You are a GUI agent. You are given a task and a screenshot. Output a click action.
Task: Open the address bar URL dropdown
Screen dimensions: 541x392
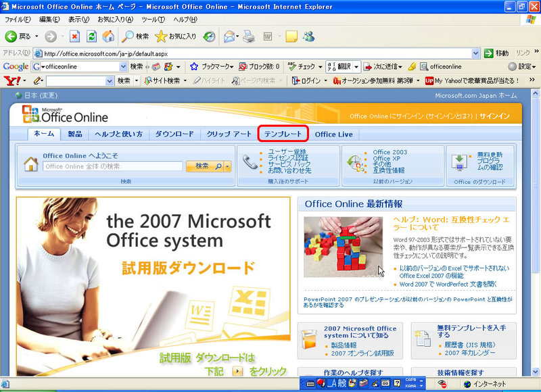(475, 53)
